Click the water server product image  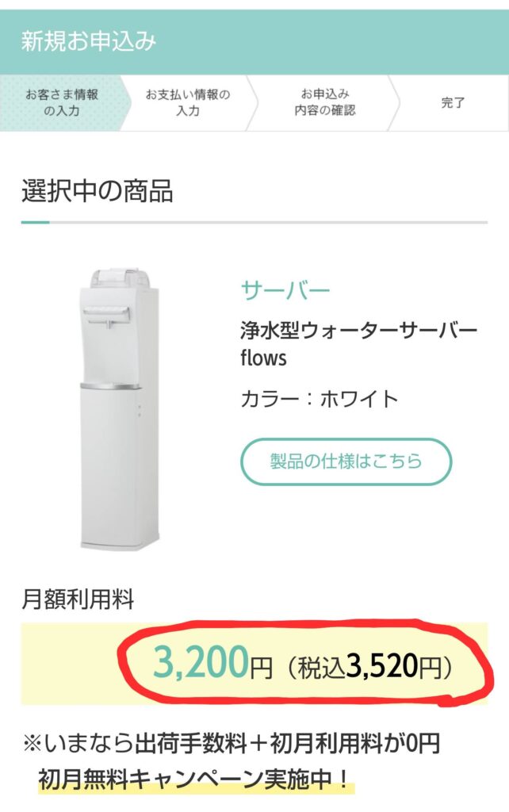(120, 408)
